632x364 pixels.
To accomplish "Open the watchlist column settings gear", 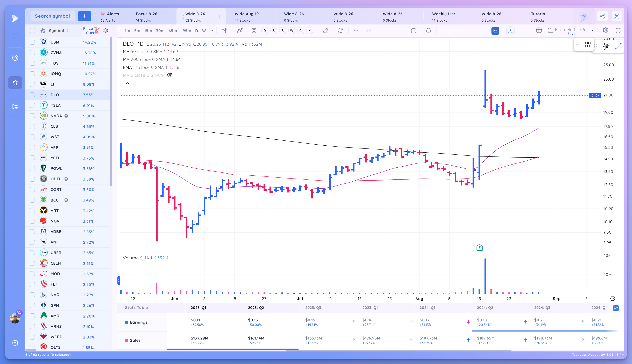I will (43, 30).
